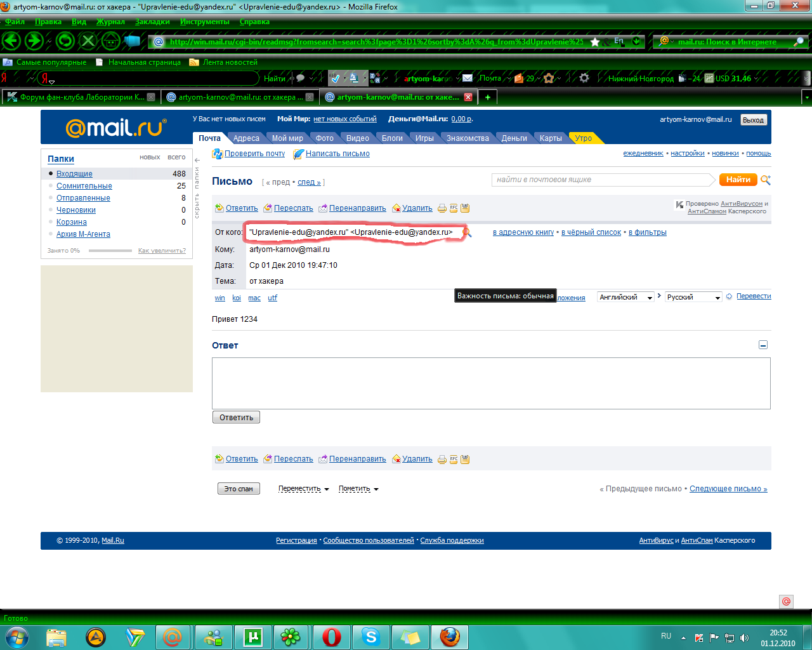Log out with the Выход button
Viewport: 812px width, 650px height.
[x=753, y=120]
